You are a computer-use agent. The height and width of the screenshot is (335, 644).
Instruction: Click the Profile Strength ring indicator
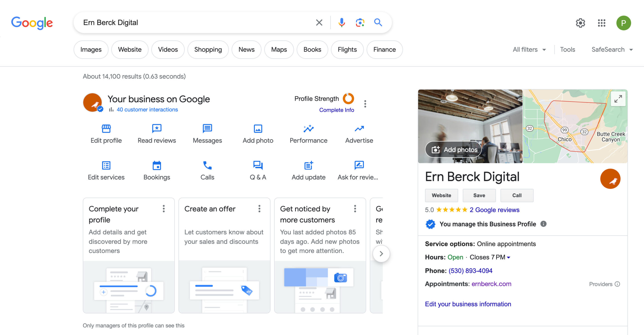tap(348, 99)
